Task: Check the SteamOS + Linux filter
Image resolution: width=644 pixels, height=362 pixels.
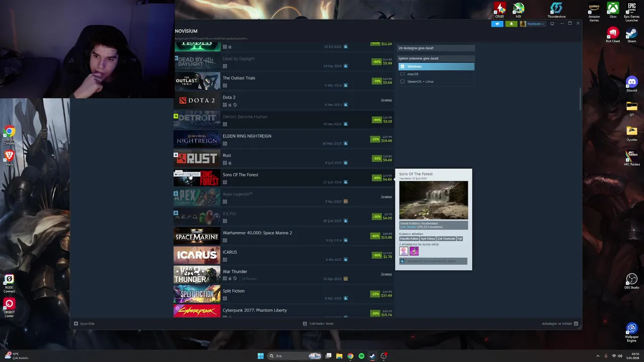Action: point(403,81)
